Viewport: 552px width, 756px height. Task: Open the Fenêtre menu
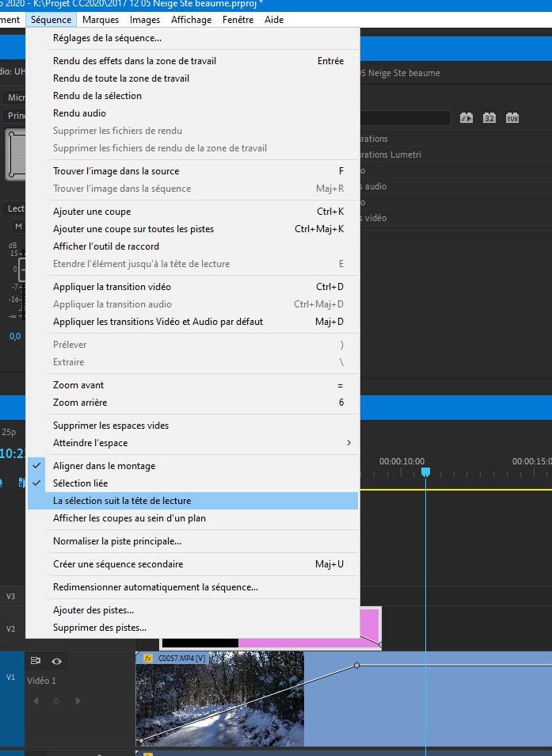click(238, 19)
